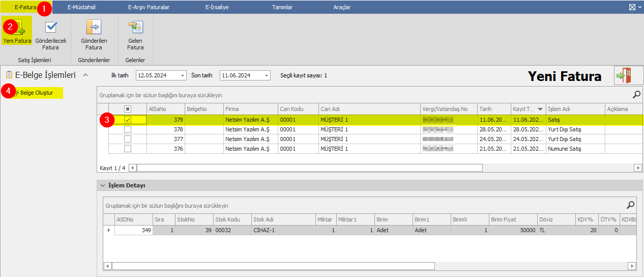Sort by the Döviz column header

[557, 219]
